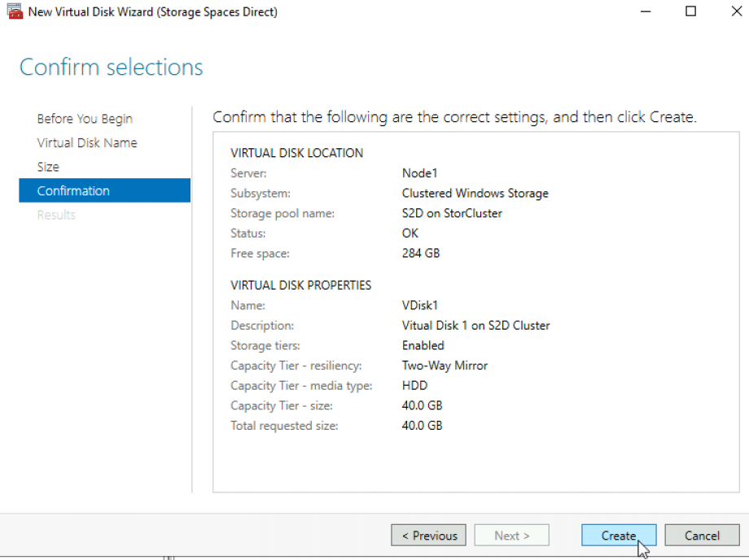Click the Previous button

click(428, 535)
